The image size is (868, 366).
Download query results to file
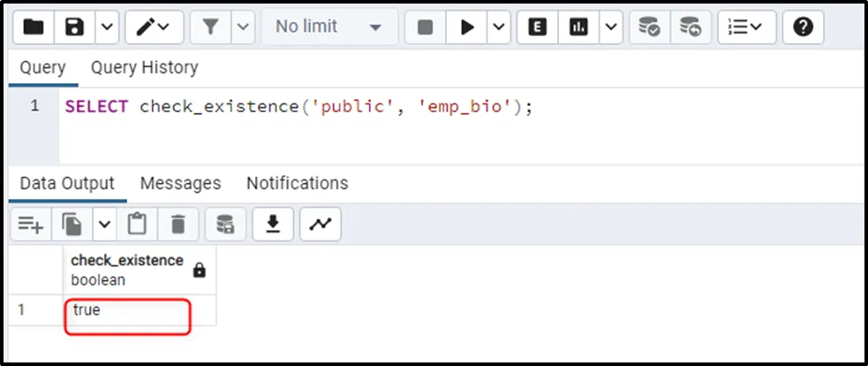click(x=273, y=225)
